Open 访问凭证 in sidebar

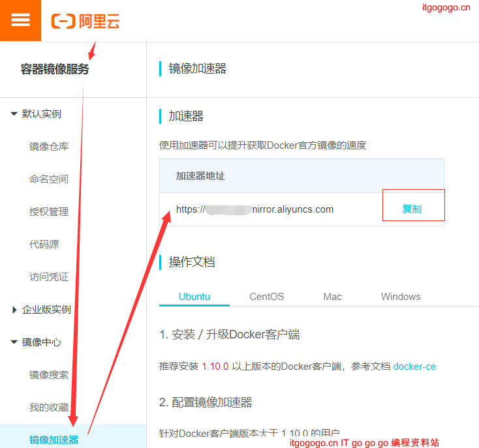[x=49, y=277]
